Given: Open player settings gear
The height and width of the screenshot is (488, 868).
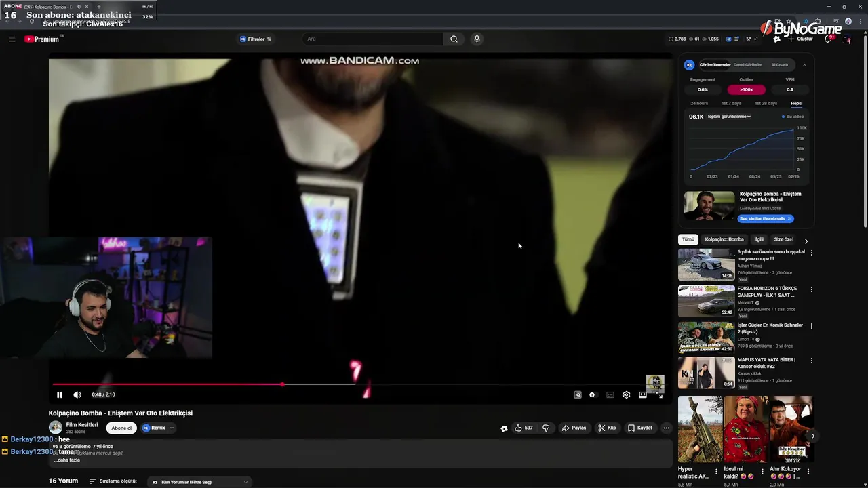Looking at the screenshot, I should (x=627, y=394).
